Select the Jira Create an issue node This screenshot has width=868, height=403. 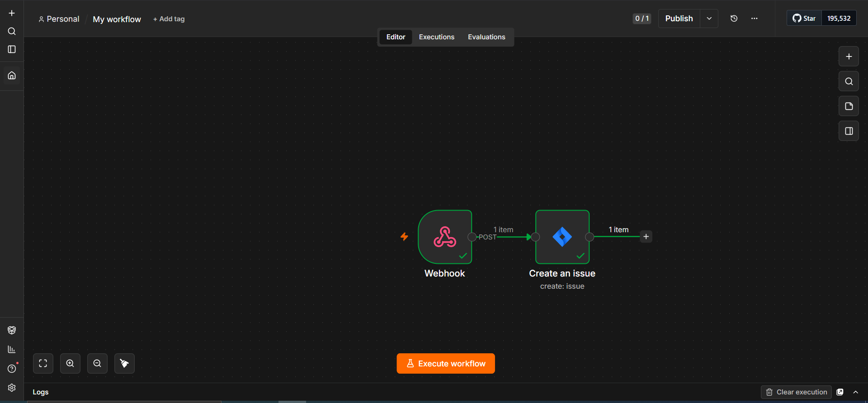[x=562, y=237]
